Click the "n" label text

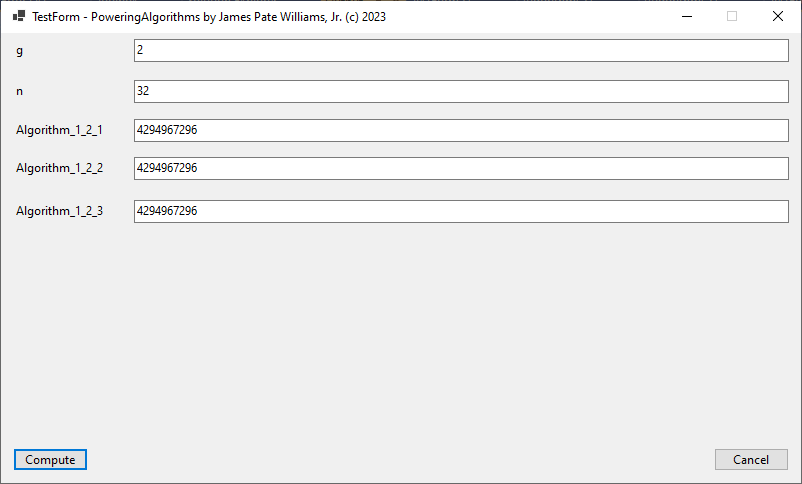(x=19, y=91)
